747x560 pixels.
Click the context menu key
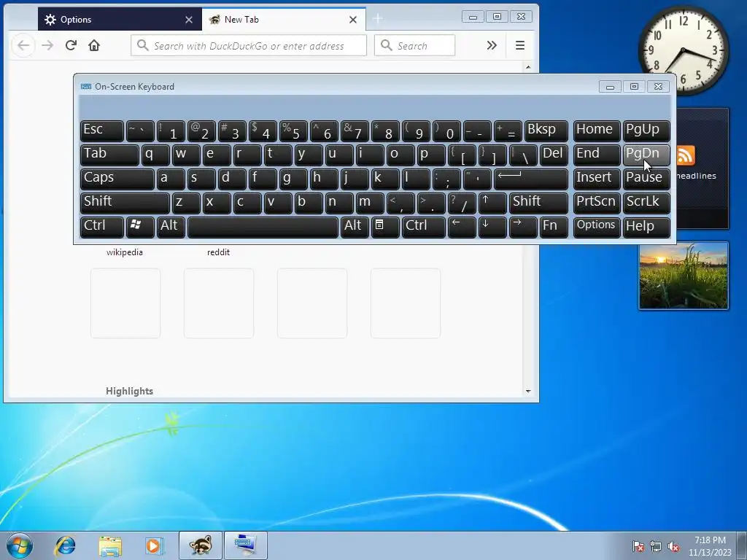(385, 227)
